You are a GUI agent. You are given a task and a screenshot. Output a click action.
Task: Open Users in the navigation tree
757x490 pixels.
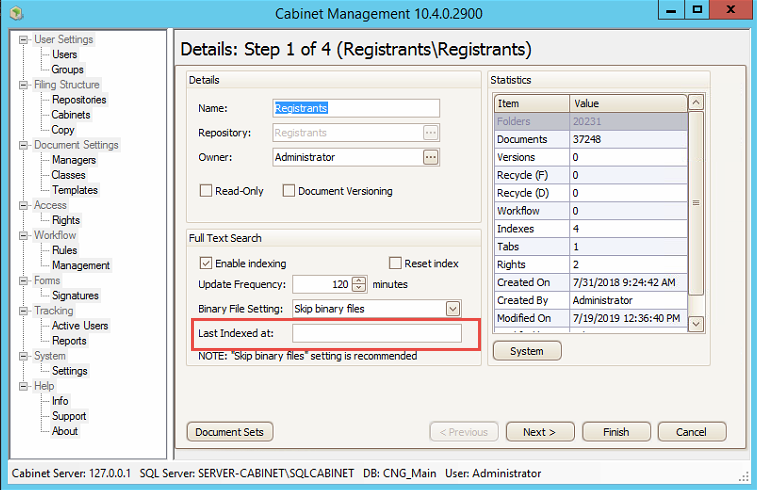coord(65,54)
